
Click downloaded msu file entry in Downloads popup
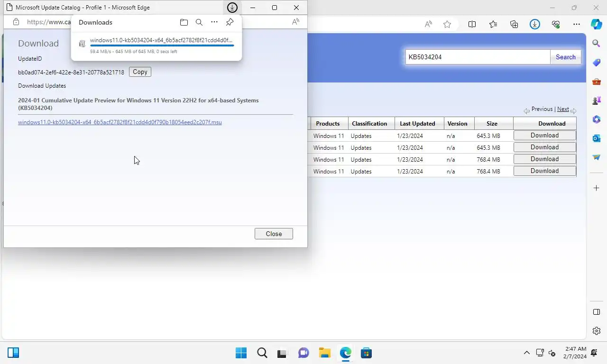click(x=161, y=40)
